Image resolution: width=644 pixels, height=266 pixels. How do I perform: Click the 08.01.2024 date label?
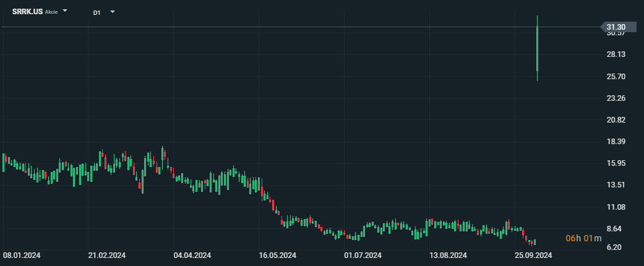[x=22, y=255]
